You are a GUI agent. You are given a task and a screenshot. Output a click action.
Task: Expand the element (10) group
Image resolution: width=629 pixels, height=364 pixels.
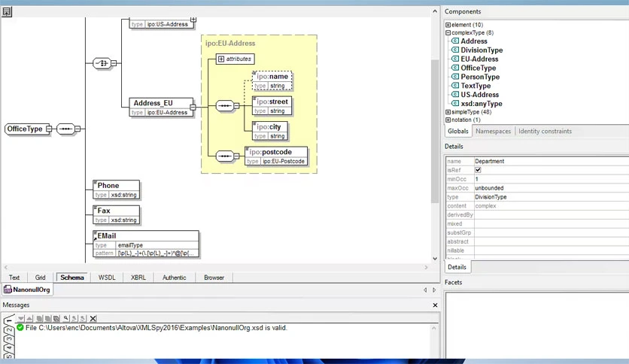[448, 25]
